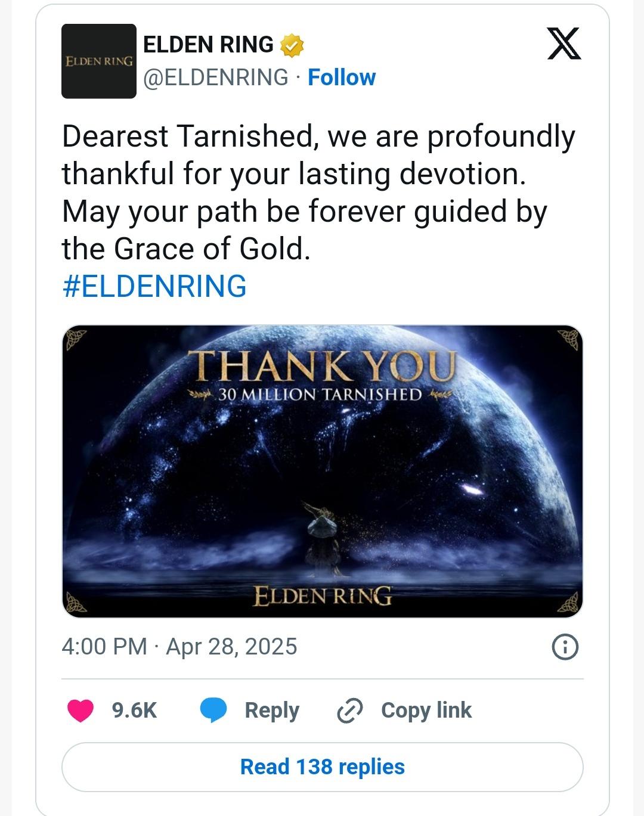
Task: Click the 9.6K likes count
Action: (x=134, y=710)
